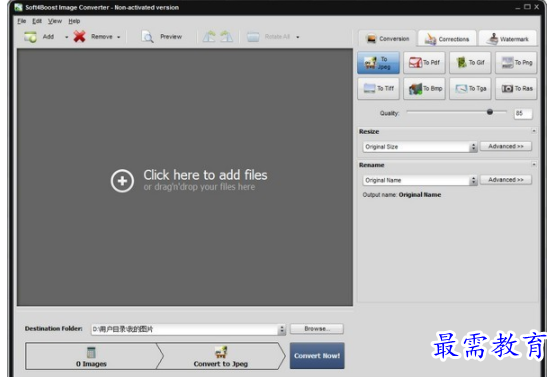Collapse the Resize section
Screen dimensions: 555x377
click(534, 131)
